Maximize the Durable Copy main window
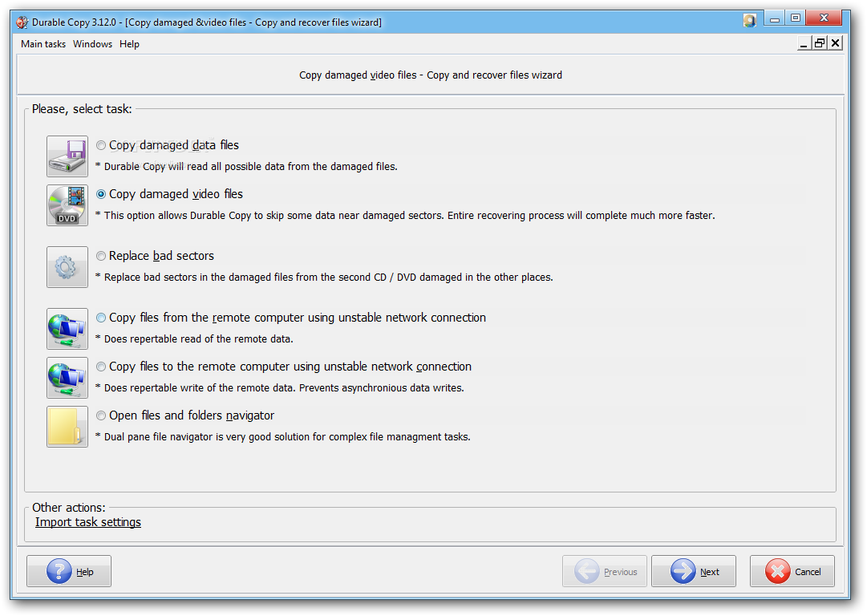867x616 pixels. tap(796, 18)
